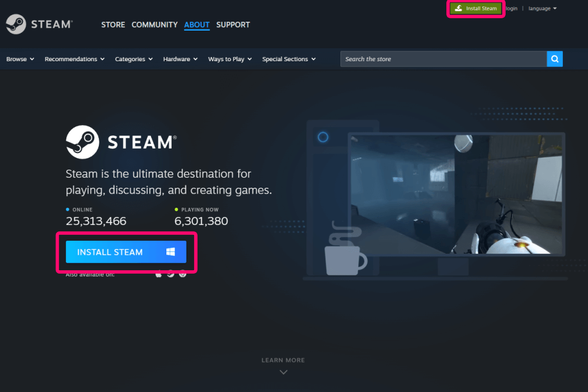Open the language selector dropdown
Viewport: 588px width, 392px height.
click(x=542, y=8)
